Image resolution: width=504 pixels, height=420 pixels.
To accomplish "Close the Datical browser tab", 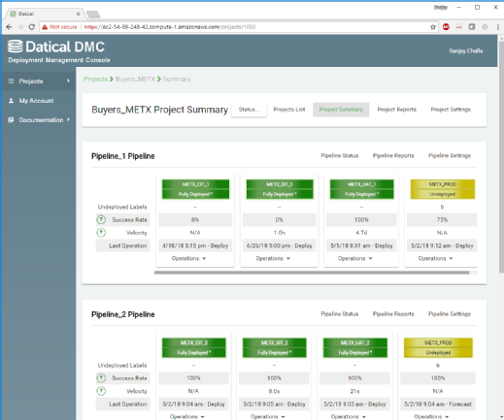I will pyautogui.click(x=78, y=14).
